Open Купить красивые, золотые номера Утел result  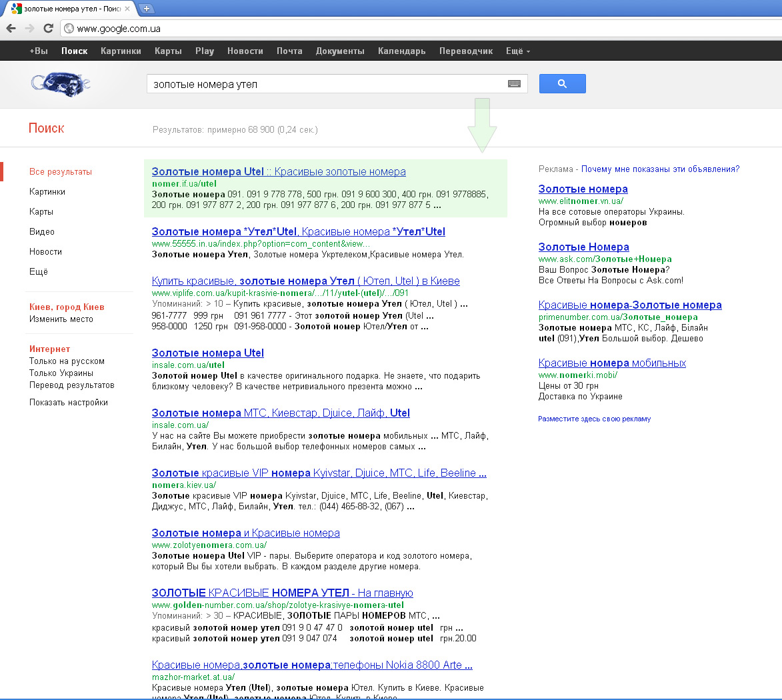pos(305,281)
